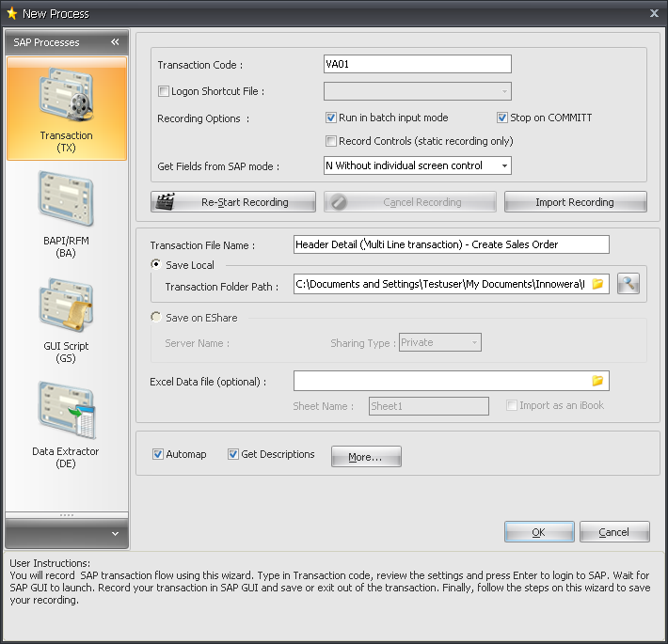Click the Import Recording button

point(575,202)
